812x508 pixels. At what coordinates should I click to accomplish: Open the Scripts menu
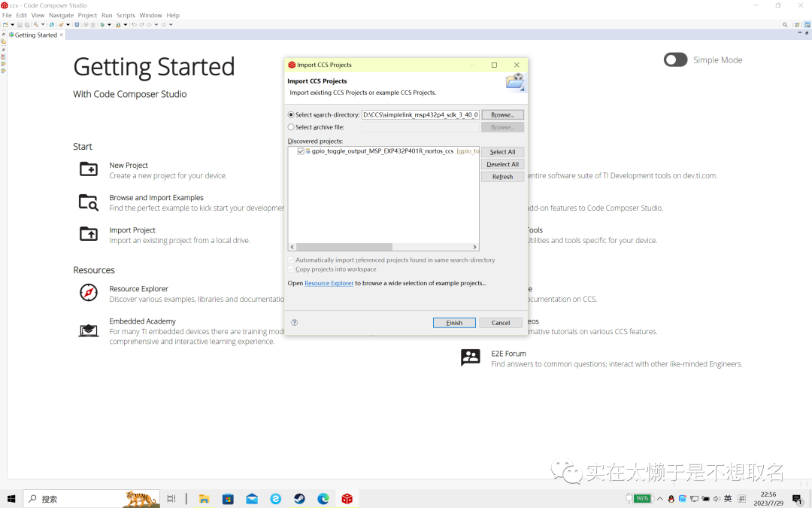click(126, 15)
